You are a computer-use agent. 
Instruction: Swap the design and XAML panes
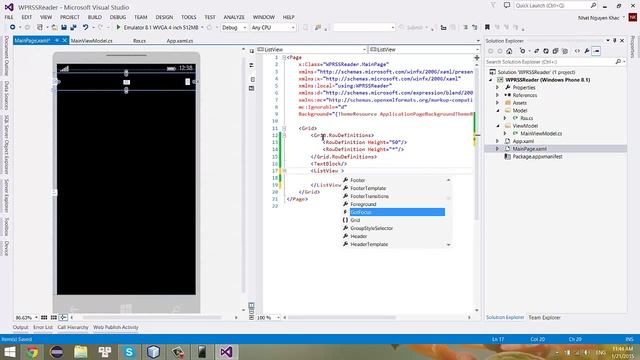251,65
